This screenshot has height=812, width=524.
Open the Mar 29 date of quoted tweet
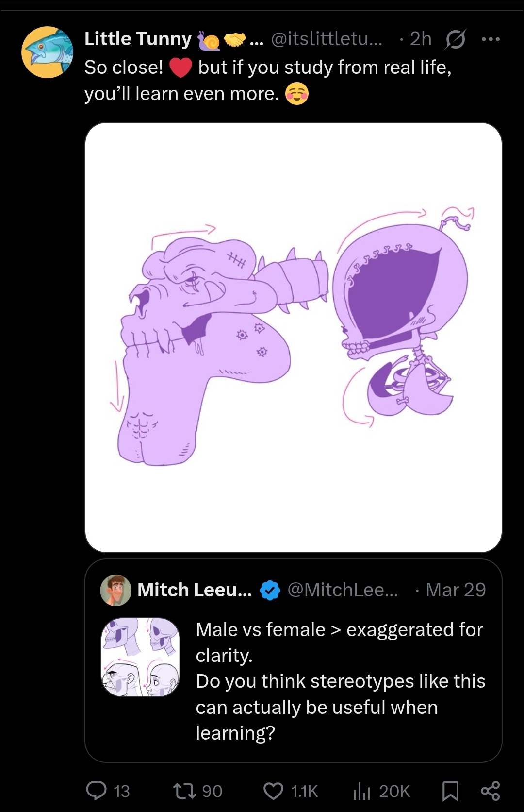point(456,590)
